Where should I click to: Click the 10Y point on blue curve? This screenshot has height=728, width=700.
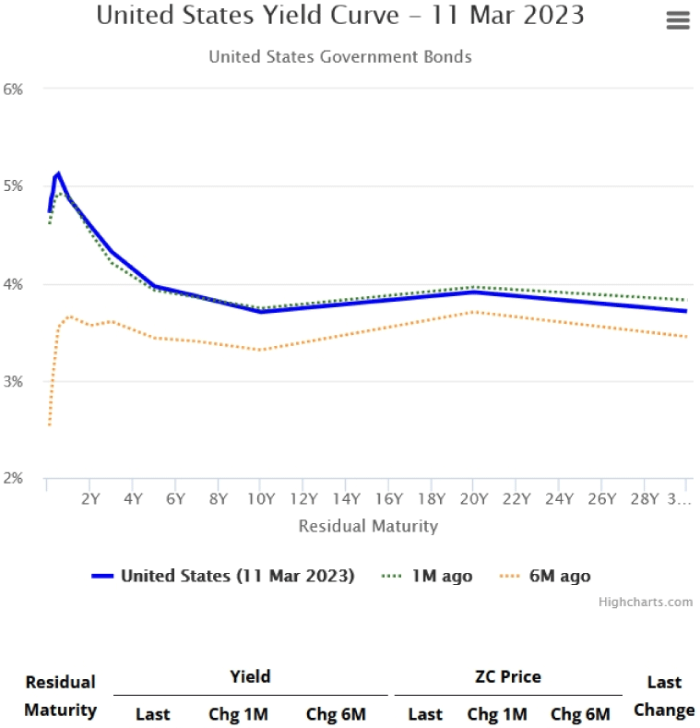tap(261, 312)
